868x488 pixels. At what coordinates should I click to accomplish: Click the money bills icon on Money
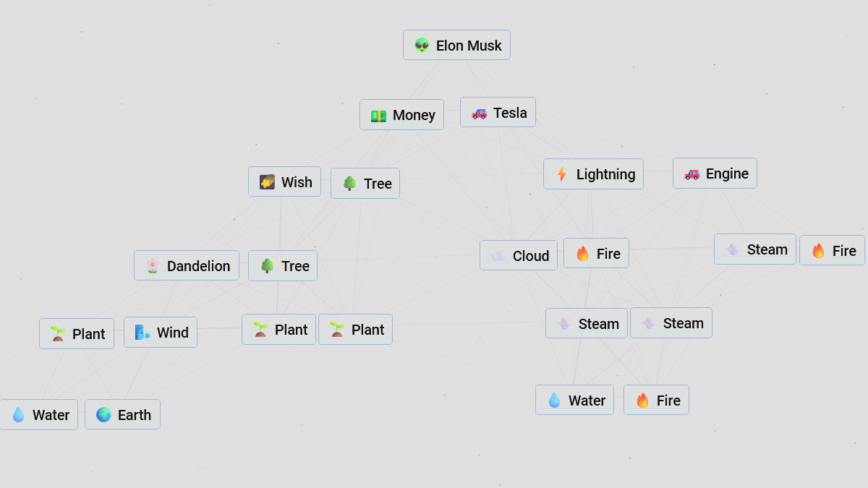(378, 114)
